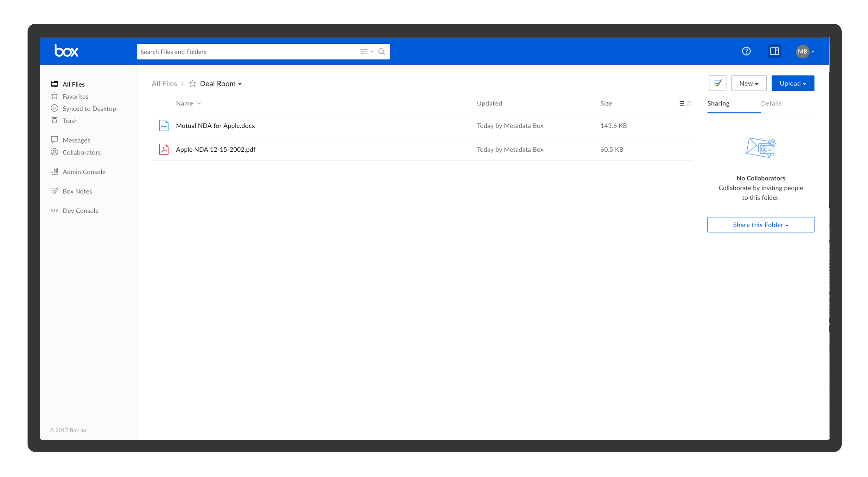Open Apple NDA 12-15-2002.pdf
Screen dimensions: 868x477
click(x=216, y=149)
